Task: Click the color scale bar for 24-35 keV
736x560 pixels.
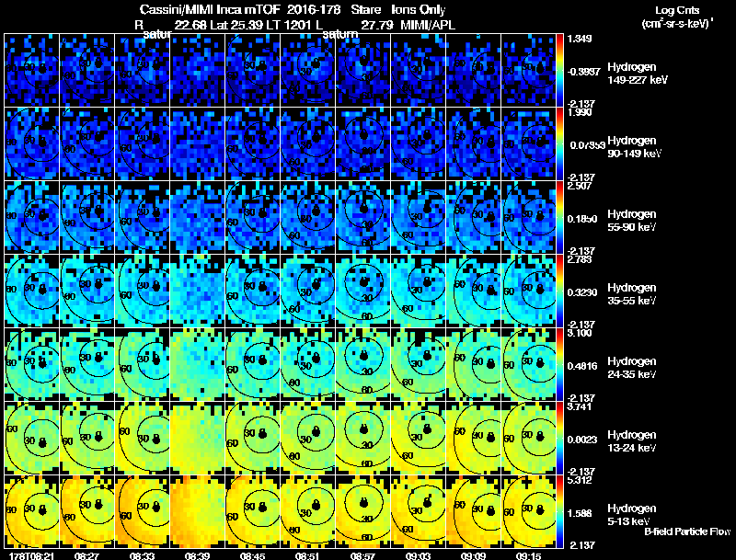Action: pos(559,364)
